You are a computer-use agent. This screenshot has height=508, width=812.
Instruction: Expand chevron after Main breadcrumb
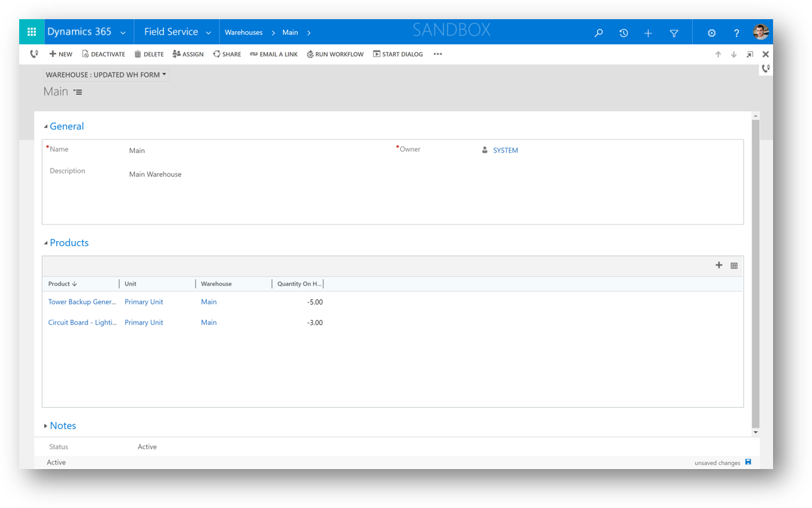(309, 33)
